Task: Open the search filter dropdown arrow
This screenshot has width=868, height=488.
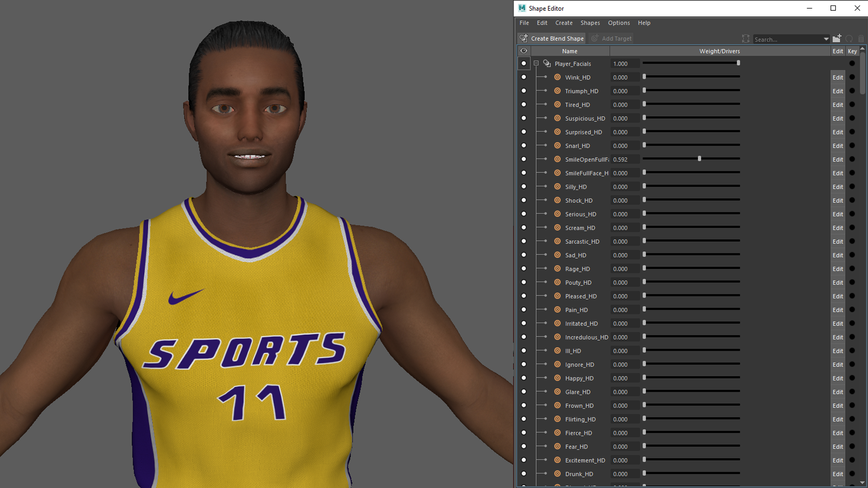Action: [826, 39]
